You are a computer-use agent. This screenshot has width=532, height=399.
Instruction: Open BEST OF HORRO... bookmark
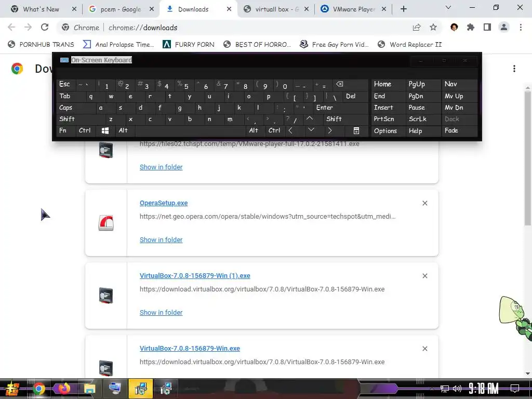(257, 45)
